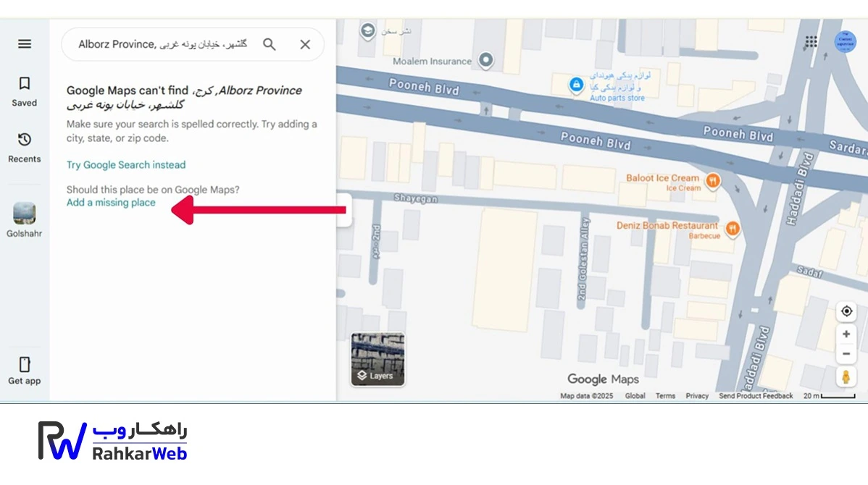Select the Moalem Insurance map pin
This screenshot has width=868, height=485.
[485, 60]
